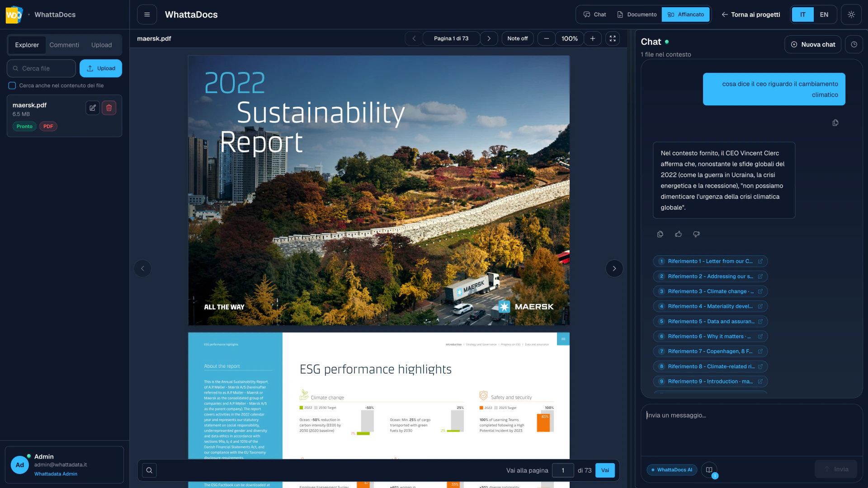The image size is (868, 488).
Task: Click the Pronto status badge
Action: click(x=24, y=127)
